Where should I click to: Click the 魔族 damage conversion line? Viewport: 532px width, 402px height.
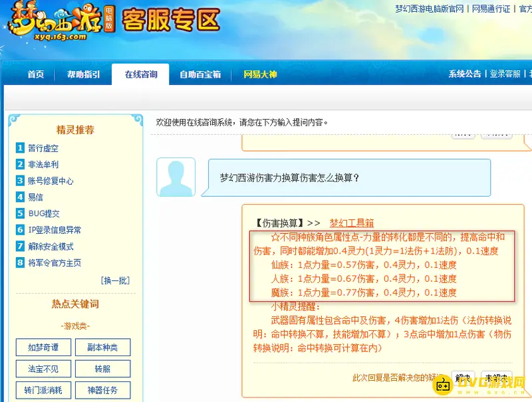364,292
